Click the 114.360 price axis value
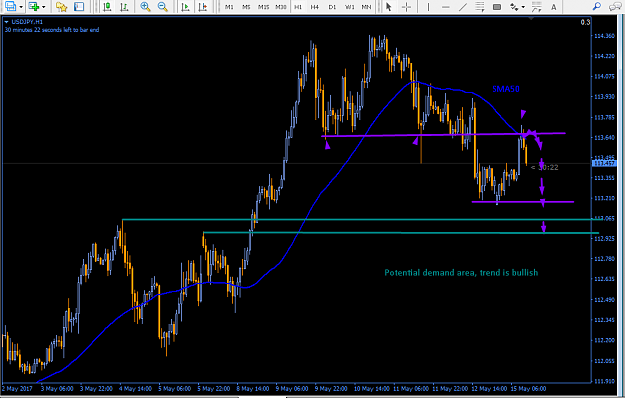This screenshot has width=625, height=398. [x=604, y=36]
